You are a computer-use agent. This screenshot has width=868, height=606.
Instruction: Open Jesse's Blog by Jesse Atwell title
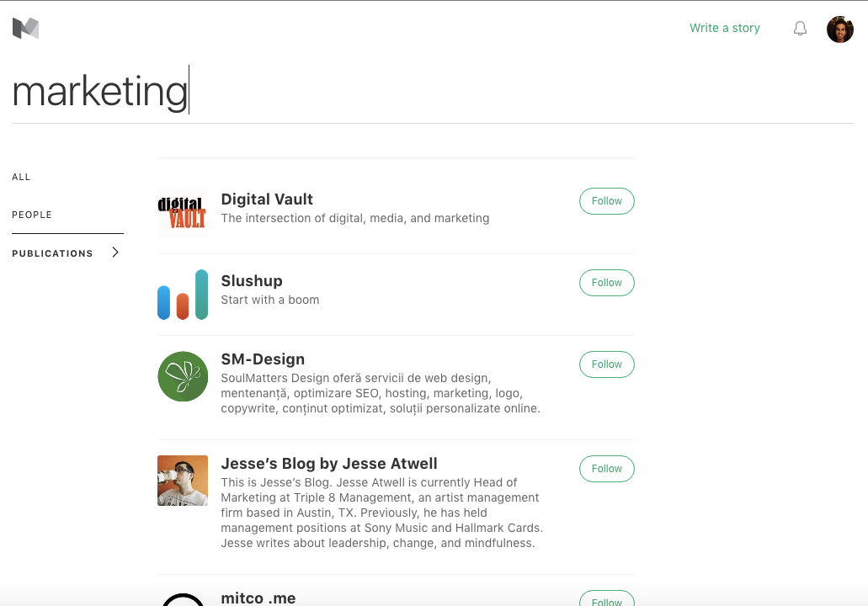point(328,464)
